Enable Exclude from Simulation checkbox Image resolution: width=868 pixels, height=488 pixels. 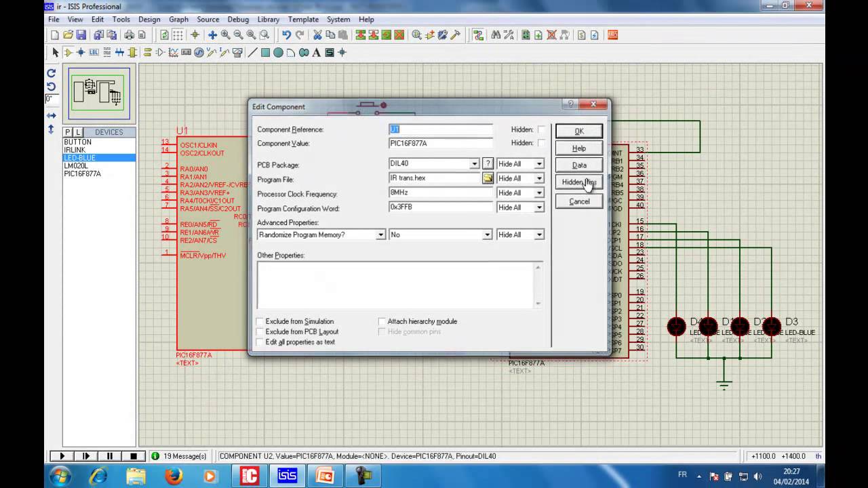click(260, 321)
